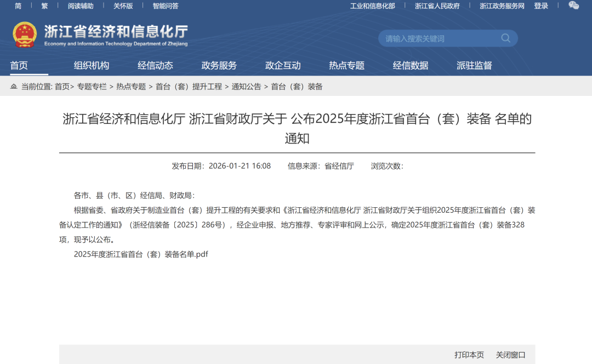Click 打印本页 to print page

coord(469,355)
